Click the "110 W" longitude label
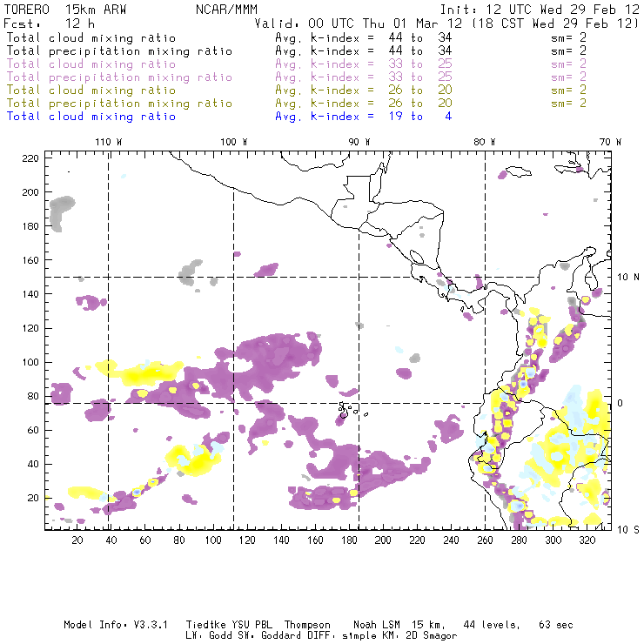The height and width of the screenshot is (644, 644). tap(109, 142)
